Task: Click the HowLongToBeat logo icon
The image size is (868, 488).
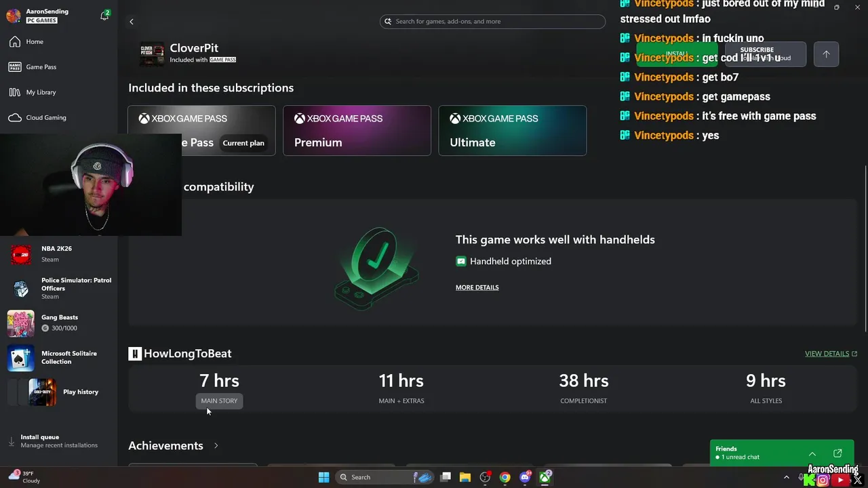Action: click(135, 354)
